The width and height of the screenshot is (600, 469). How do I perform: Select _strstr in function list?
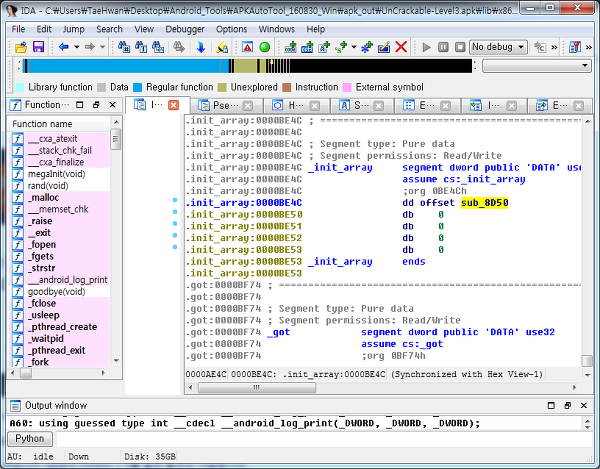tap(41, 268)
